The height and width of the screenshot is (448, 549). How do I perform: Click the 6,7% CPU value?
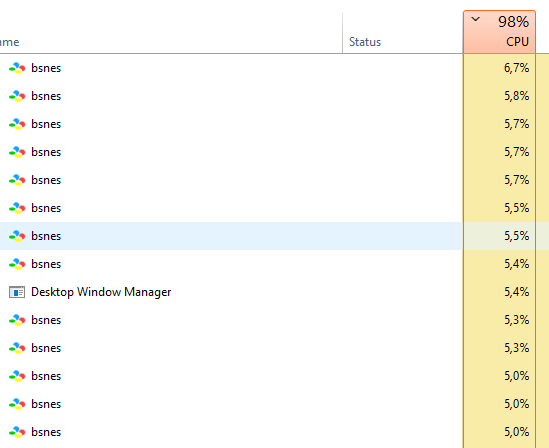tap(516, 68)
